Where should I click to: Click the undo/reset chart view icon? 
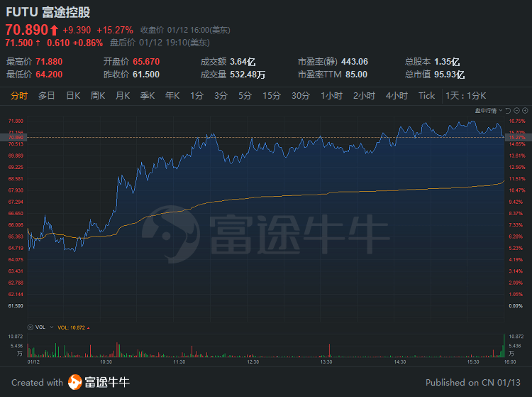click(x=508, y=111)
